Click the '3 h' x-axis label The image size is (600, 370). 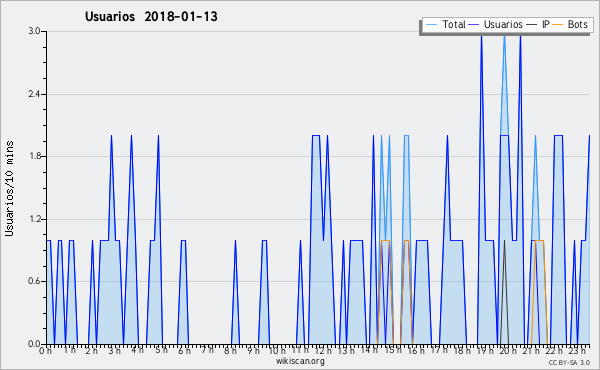pyautogui.click(x=114, y=351)
